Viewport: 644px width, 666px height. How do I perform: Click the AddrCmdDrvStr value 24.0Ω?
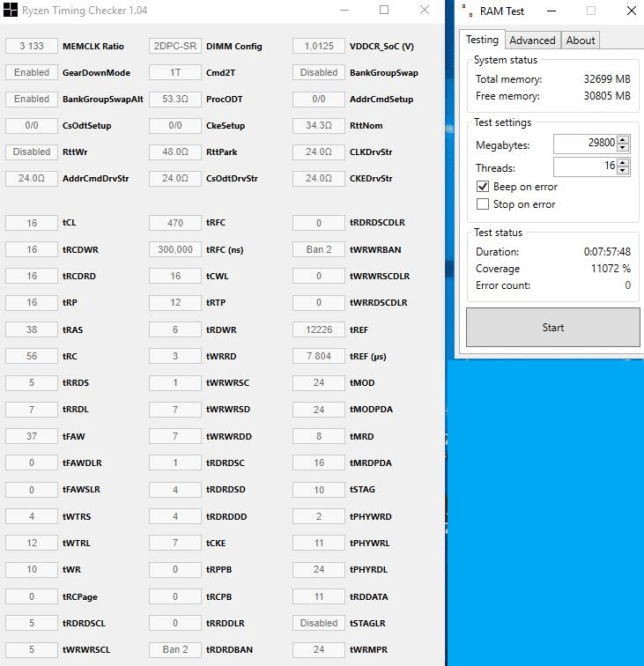(x=32, y=178)
